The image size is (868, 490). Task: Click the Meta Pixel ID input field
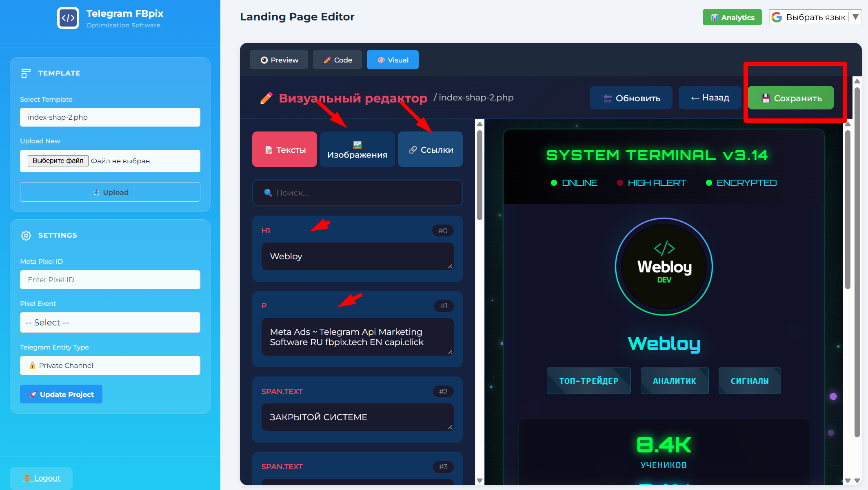(110, 280)
